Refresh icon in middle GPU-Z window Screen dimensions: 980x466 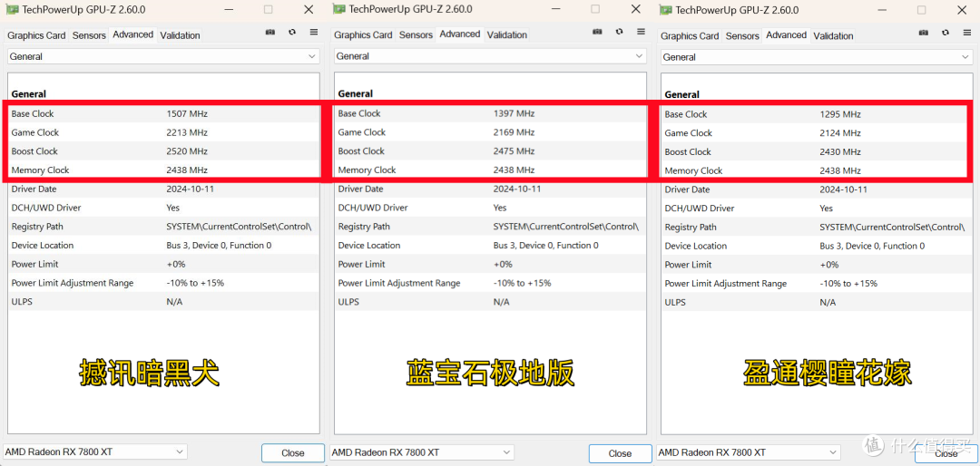(x=619, y=32)
